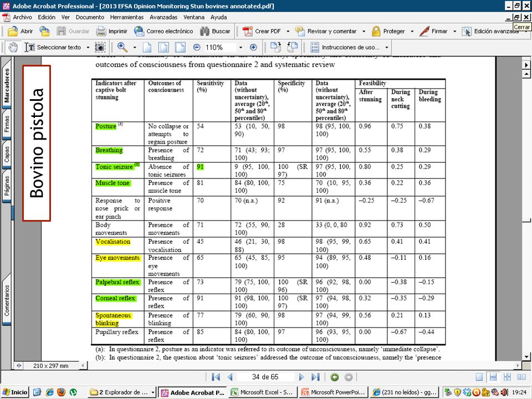Expand the Explorador taskbar group arrow

[x=153, y=392]
